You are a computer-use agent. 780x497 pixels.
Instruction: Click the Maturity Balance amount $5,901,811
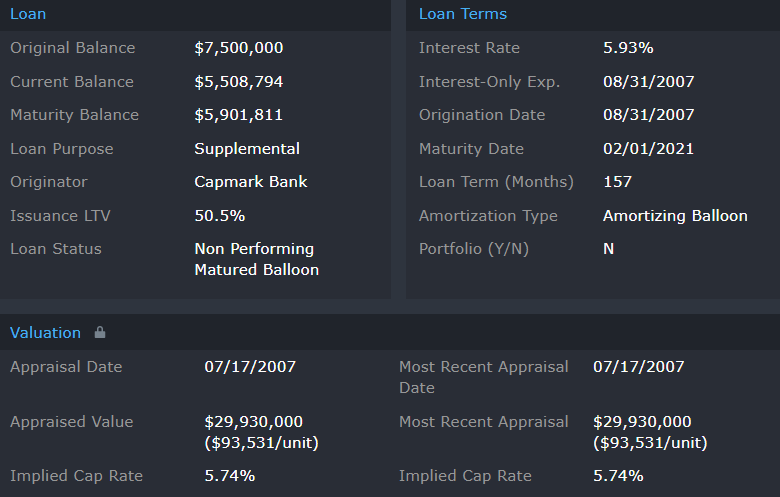coord(238,115)
